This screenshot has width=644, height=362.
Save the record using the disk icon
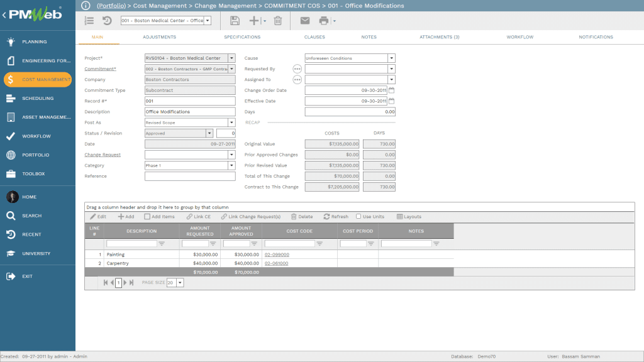234,20
